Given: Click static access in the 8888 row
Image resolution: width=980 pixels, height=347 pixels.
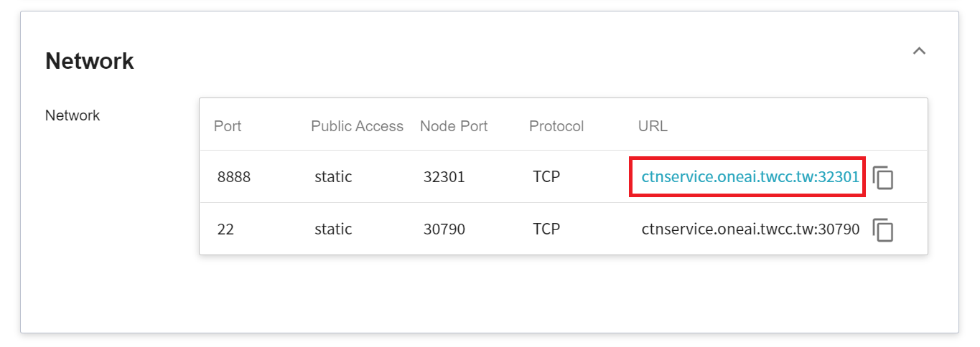Looking at the screenshot, I should (333, 177).
